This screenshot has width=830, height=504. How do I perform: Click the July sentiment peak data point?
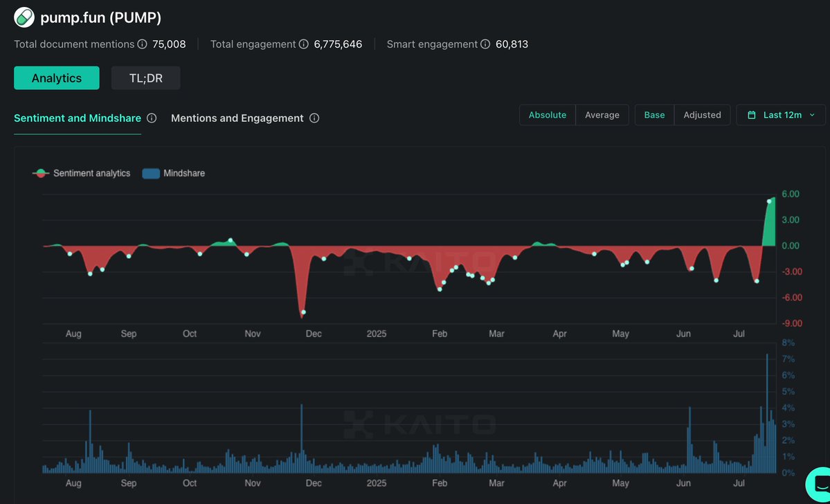[x=769, y=201]
